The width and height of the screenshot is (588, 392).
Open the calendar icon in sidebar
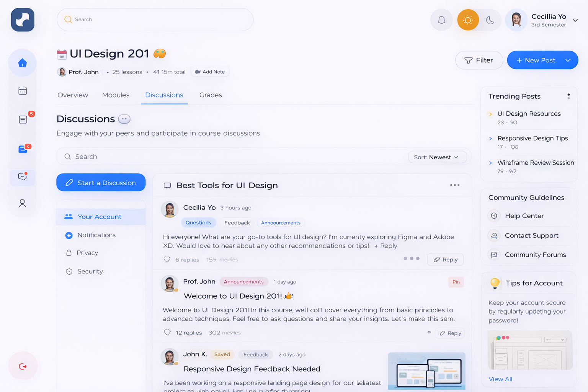click(23, 91)
